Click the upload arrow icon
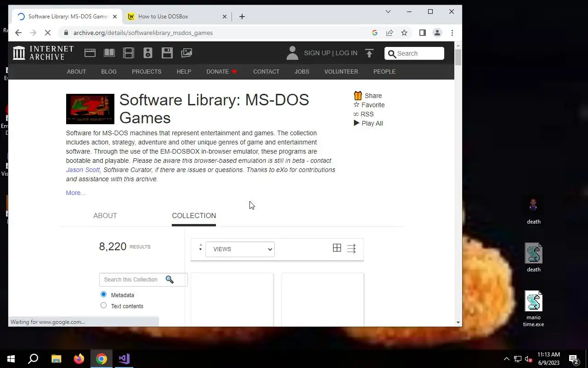 [369, 53]
